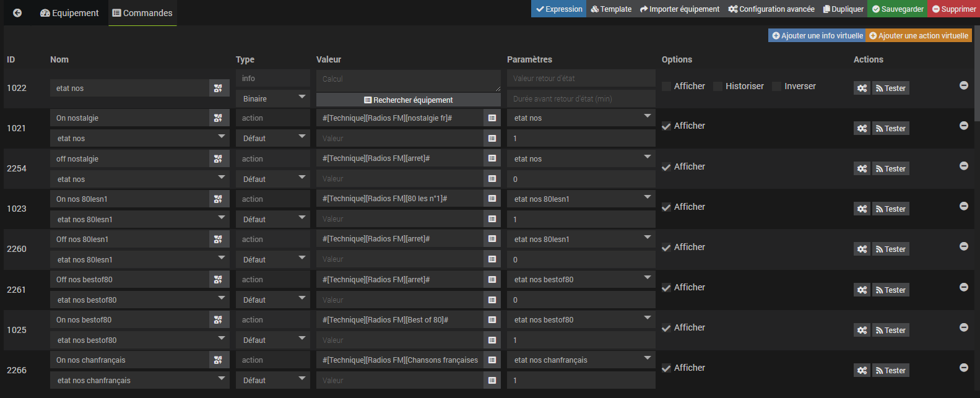
Task: Click icon picker beside 'etat nos' name
Action: click(x=218, y=89)
